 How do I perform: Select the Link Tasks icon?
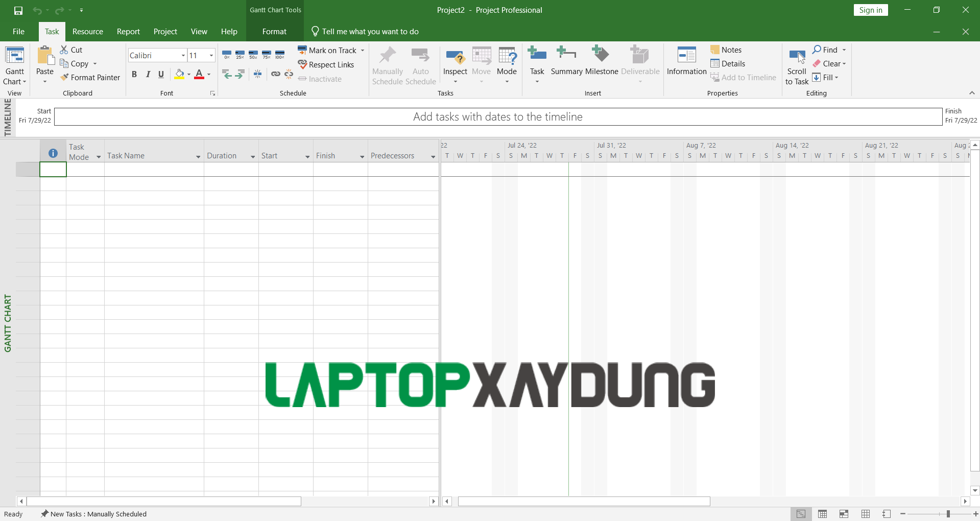click(276, 74)
